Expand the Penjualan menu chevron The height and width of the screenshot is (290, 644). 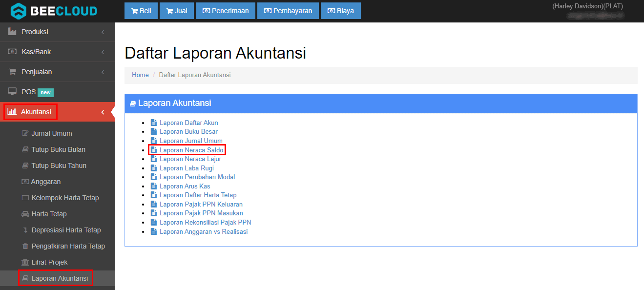point(103,72)
